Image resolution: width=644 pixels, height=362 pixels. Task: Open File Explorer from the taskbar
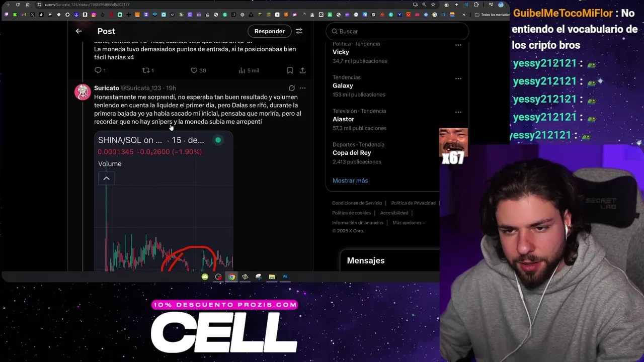point(272,277)
